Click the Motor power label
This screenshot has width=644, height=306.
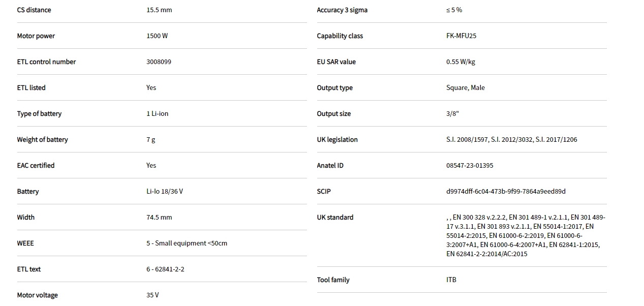point(36,36)
